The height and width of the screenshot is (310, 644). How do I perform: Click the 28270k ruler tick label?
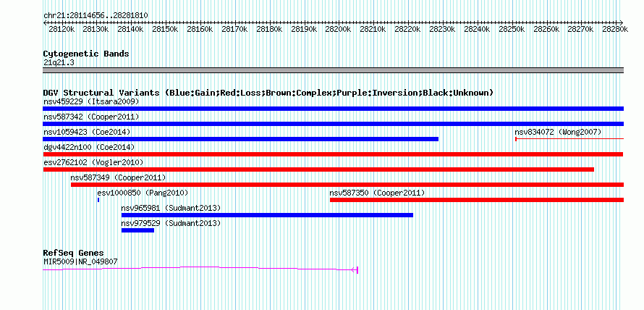(x=581, y=29)
